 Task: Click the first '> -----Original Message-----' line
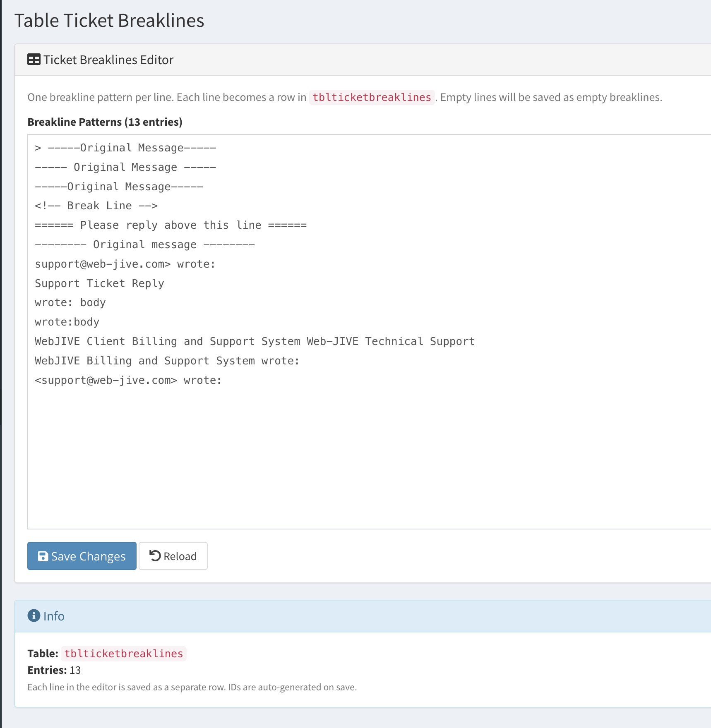(125, 148)
